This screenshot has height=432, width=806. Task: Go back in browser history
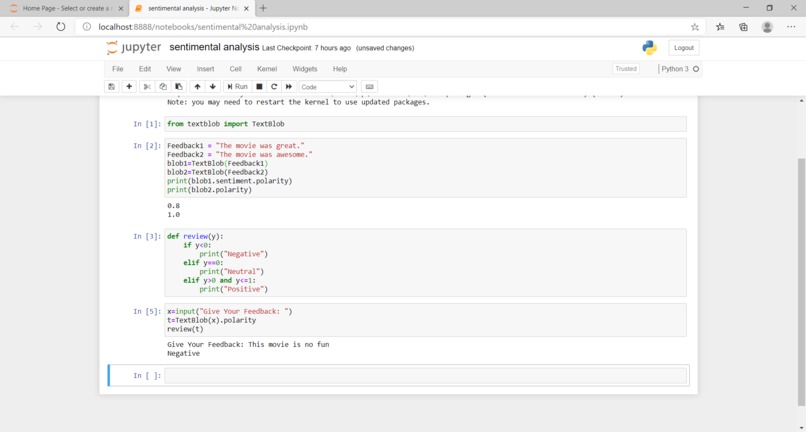pyautogui.click(x=15, y=27)
